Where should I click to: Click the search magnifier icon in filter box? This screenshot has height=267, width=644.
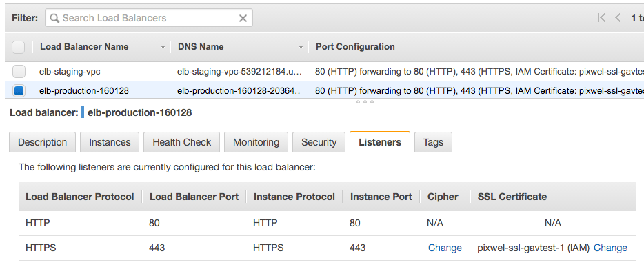point(54,19)
